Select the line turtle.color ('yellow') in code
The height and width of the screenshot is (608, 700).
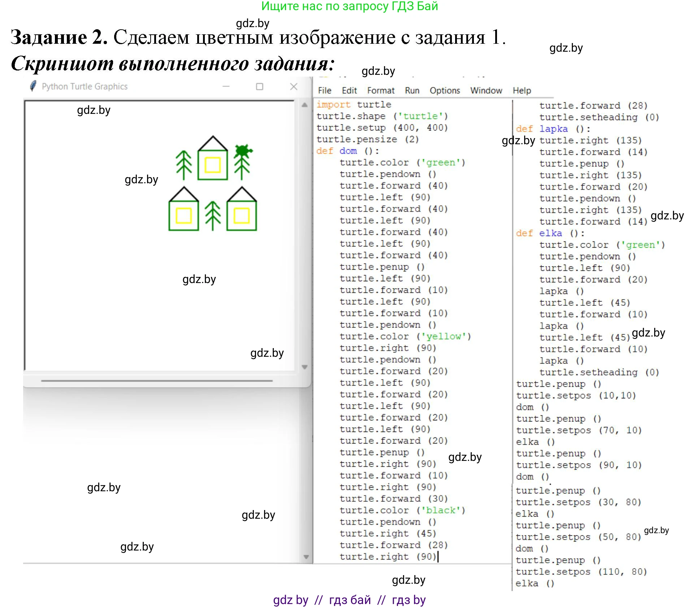point(405,336)
